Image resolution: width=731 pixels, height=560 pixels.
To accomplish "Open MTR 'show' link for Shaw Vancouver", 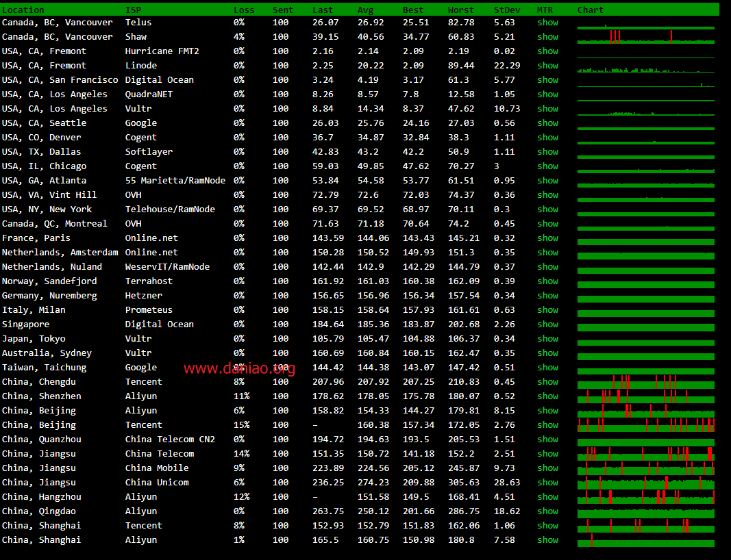I will coord(547,37).
